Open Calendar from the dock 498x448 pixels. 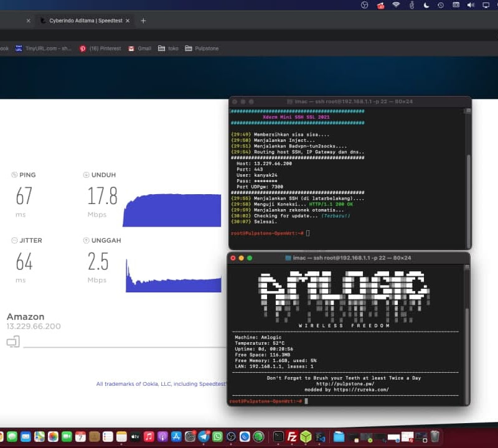[x=80, y=437]
